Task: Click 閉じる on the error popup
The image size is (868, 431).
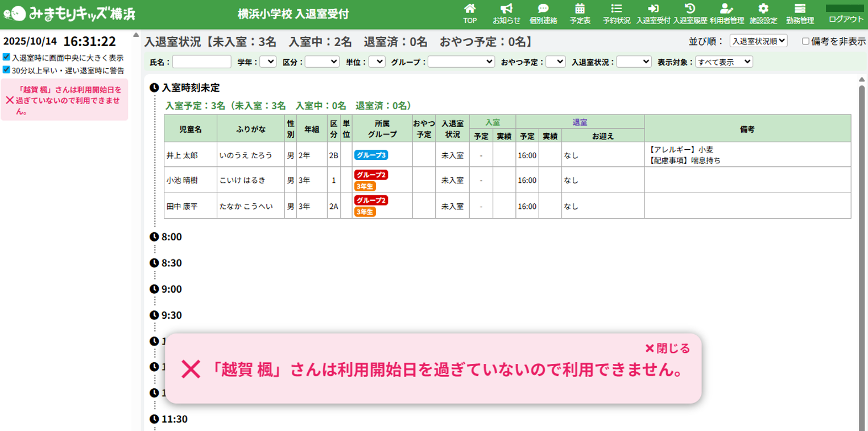Action: click(x=667, y=348)
